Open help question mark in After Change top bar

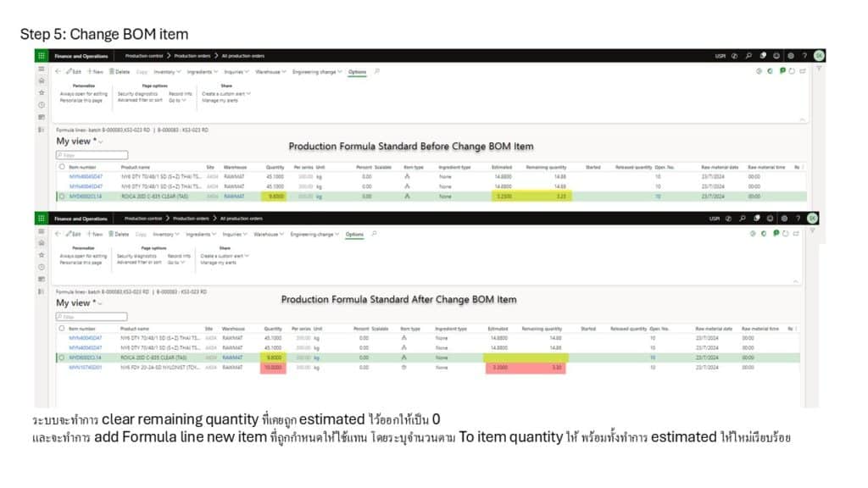click(798, 218)
